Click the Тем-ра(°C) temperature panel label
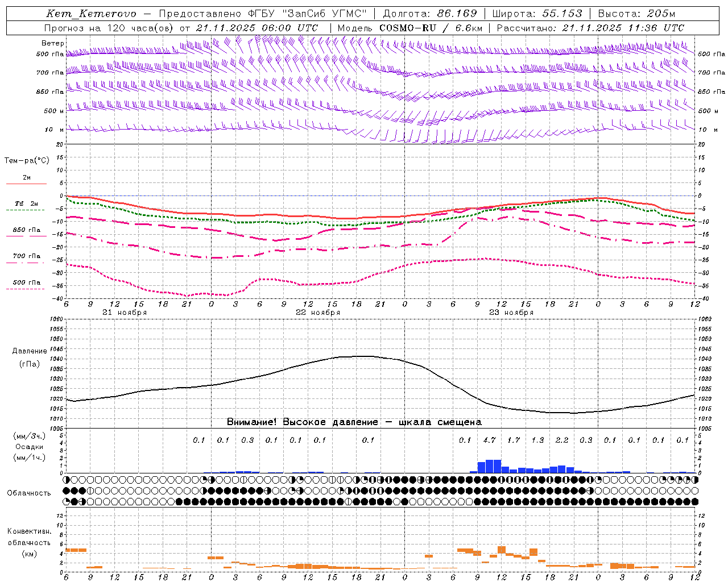Screen dimensions: 728x582 click(27, 161)
